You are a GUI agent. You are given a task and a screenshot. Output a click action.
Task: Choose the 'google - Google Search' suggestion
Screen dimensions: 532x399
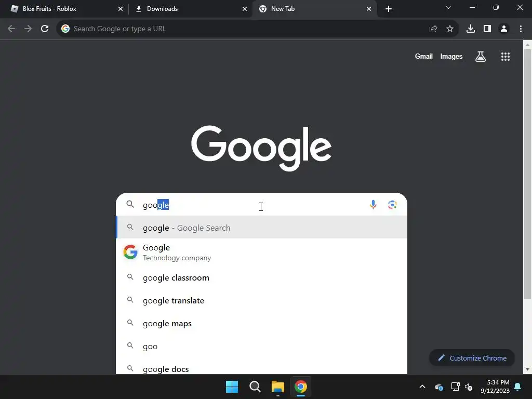(x=262, y=228)
